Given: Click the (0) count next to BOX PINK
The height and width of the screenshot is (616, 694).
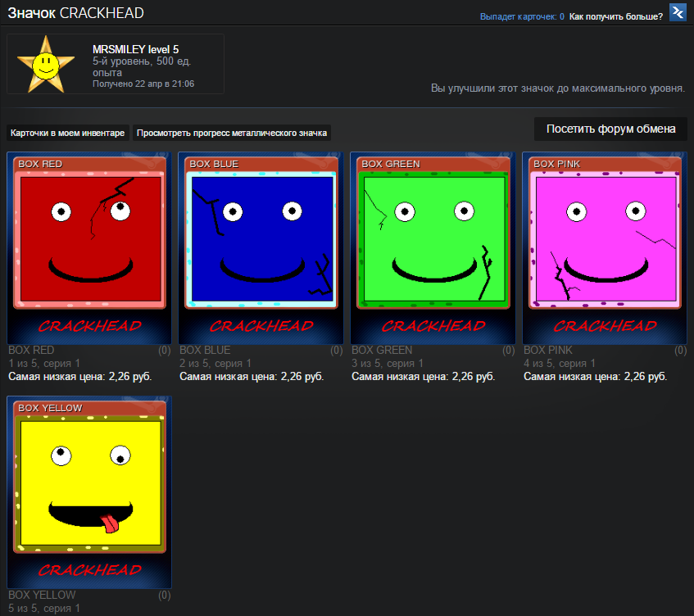Looking at the screenshot, I should 680,350.
